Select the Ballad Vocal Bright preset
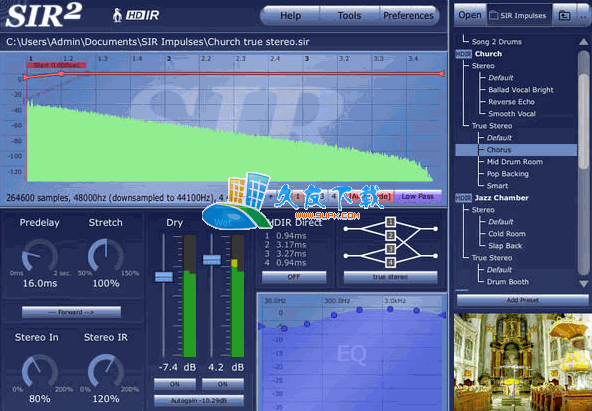The image size is (592, 411). [521, 90]
